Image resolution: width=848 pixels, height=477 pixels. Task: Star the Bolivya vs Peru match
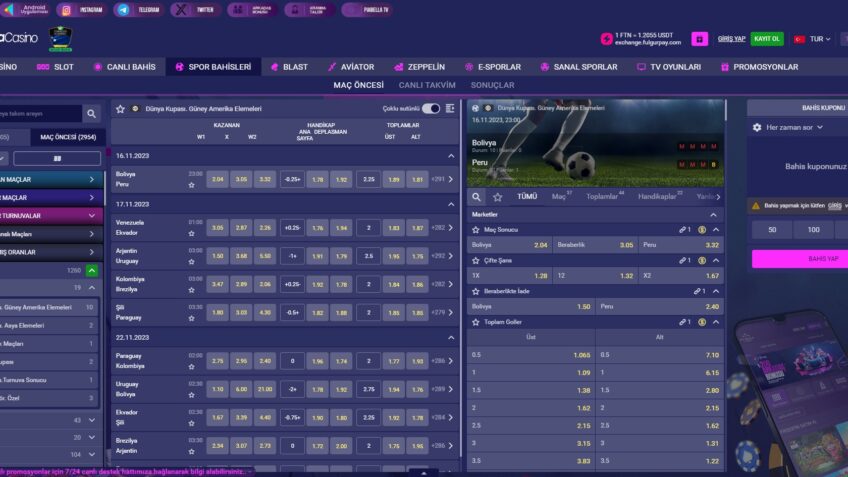191,185
